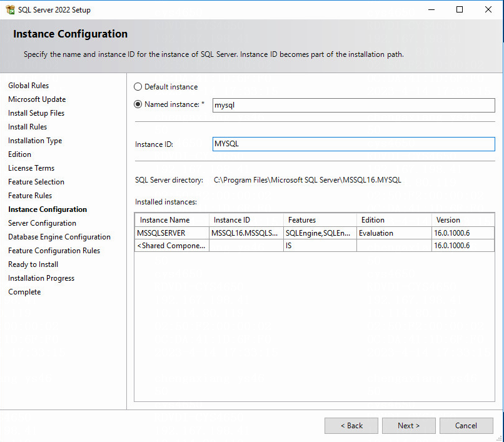Click the MSSQLSERVER row version 16.0.1000.6
504x442 pixels.
[463, 233]
